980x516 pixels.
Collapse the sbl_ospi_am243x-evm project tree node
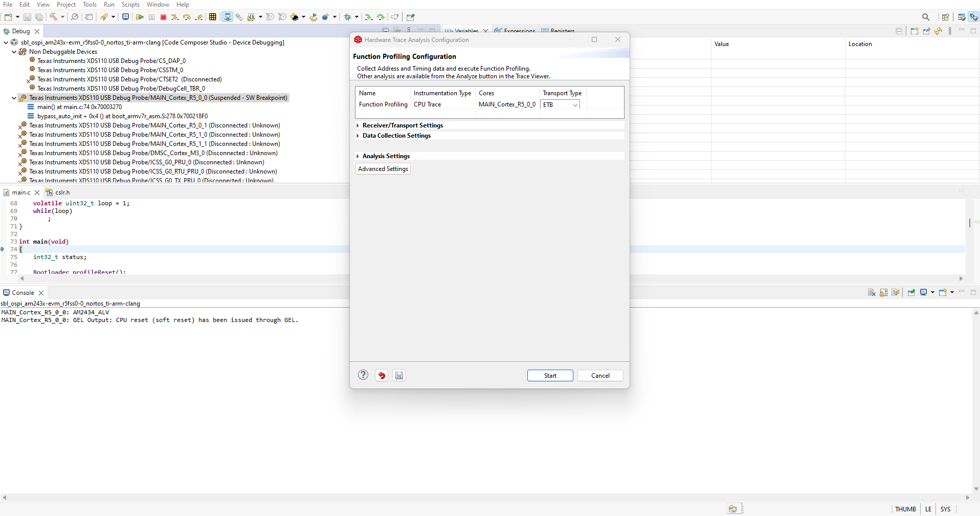click(6, 42)
